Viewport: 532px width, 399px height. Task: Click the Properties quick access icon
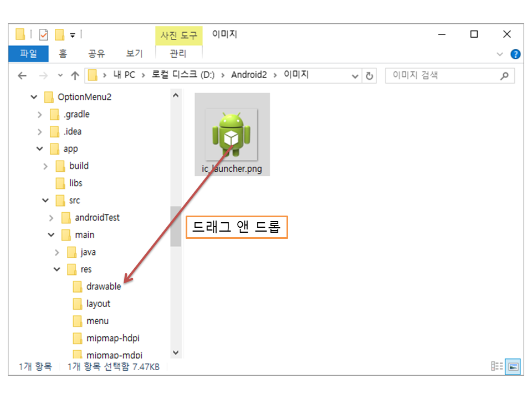pos(43,35)
